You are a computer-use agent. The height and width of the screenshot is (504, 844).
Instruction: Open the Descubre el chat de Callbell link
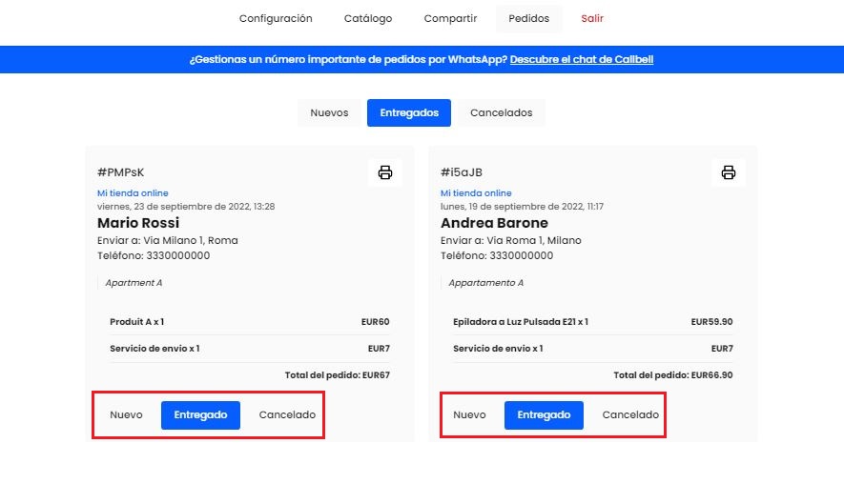coord(582,59)
